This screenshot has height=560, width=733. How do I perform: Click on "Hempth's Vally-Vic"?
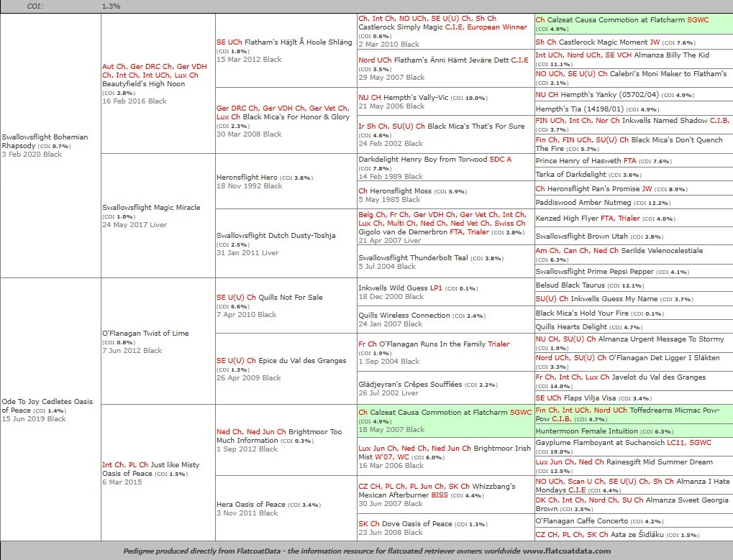[416, 98]
